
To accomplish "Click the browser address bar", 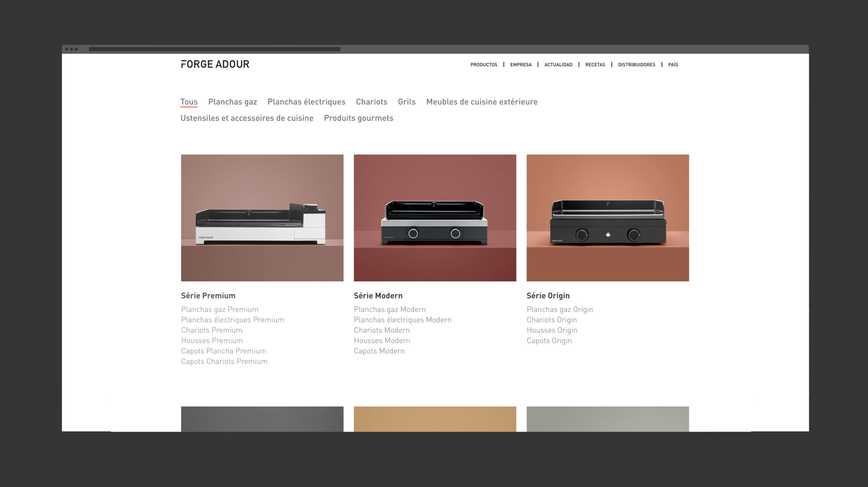I will pyautogui.click(x=215, y=49).
